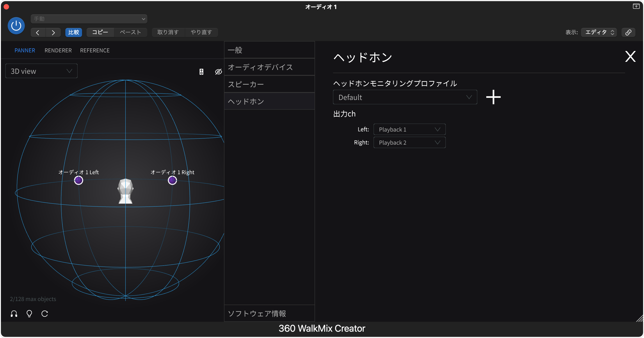644x338 pixels.
Task: Go to the next preset arrow
Action: click(53, 32)
